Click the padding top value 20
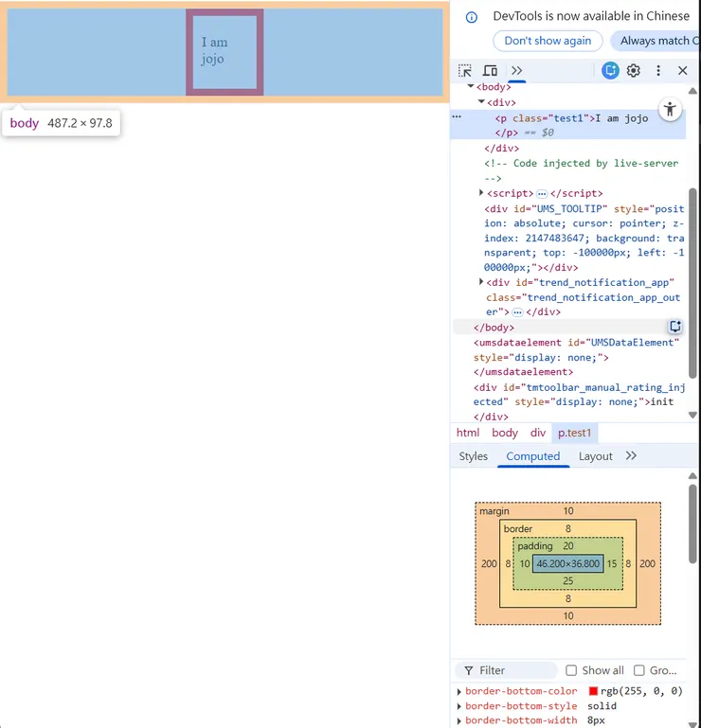 coord(568,545)
